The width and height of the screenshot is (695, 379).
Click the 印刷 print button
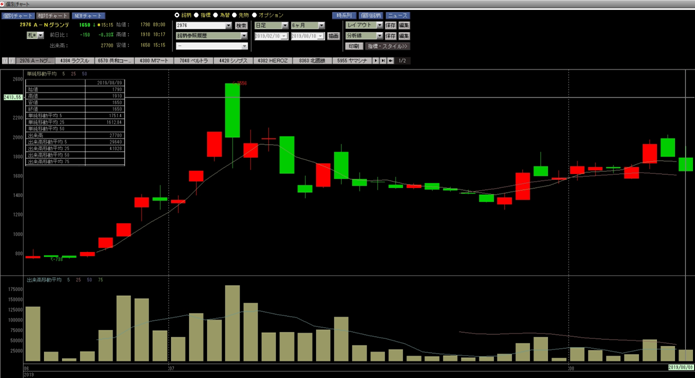[x=354, y=46]
